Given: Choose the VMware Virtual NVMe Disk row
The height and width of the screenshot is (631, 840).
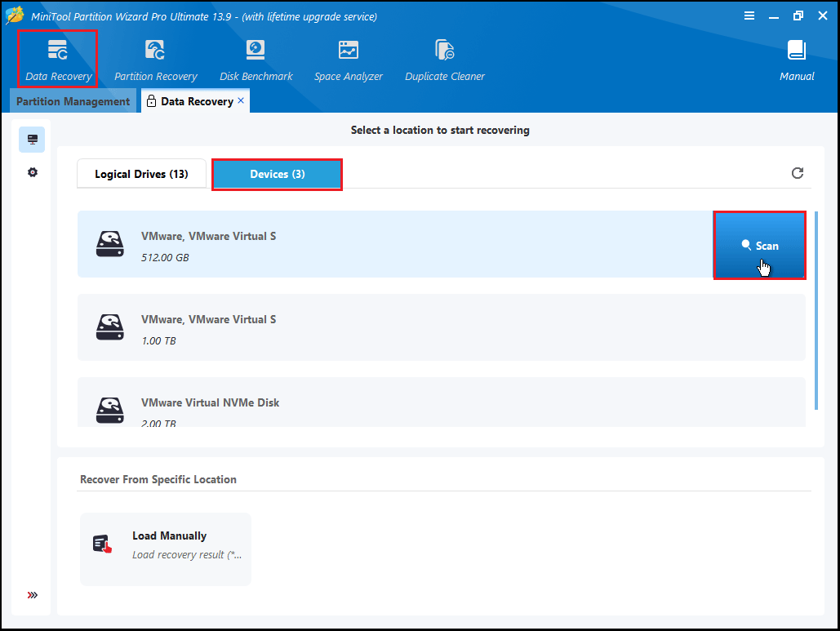Looking at the screenshot, I should click(x=442, y=402).
